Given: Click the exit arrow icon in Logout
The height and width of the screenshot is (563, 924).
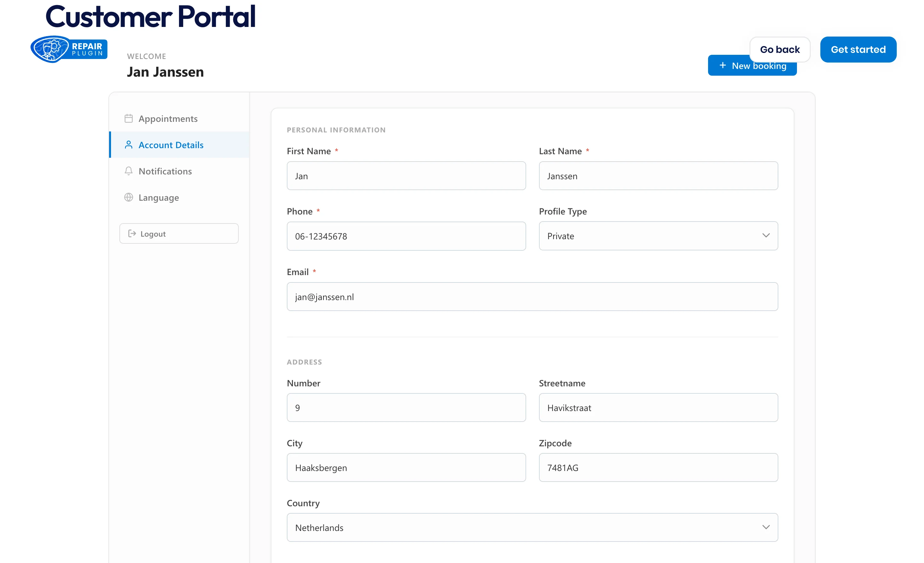Looking at the screenshot, I should [132, 233].
